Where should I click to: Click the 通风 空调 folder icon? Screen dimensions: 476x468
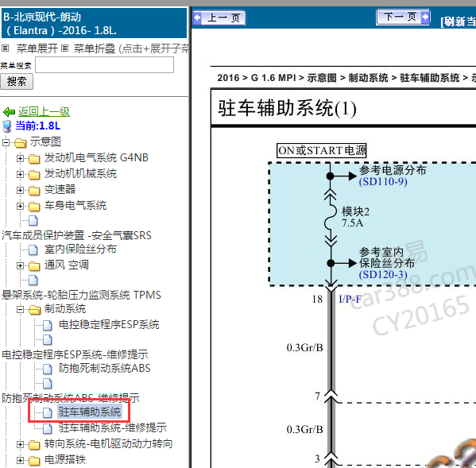34,266
